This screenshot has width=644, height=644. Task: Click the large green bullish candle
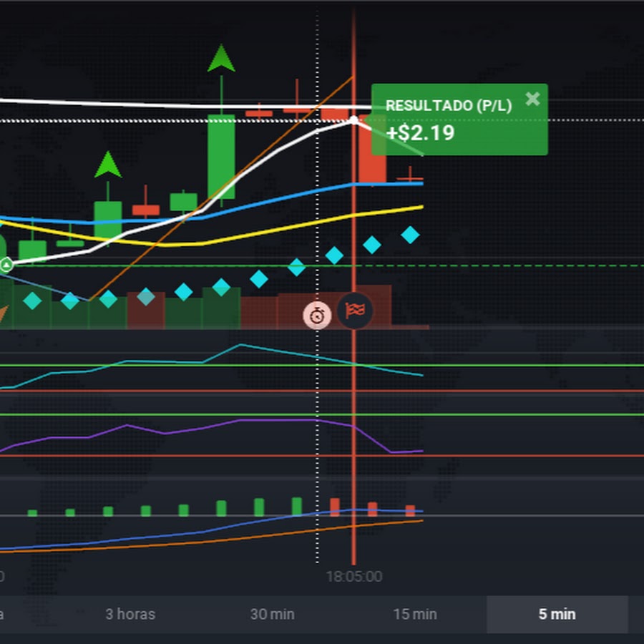(221, 156)
